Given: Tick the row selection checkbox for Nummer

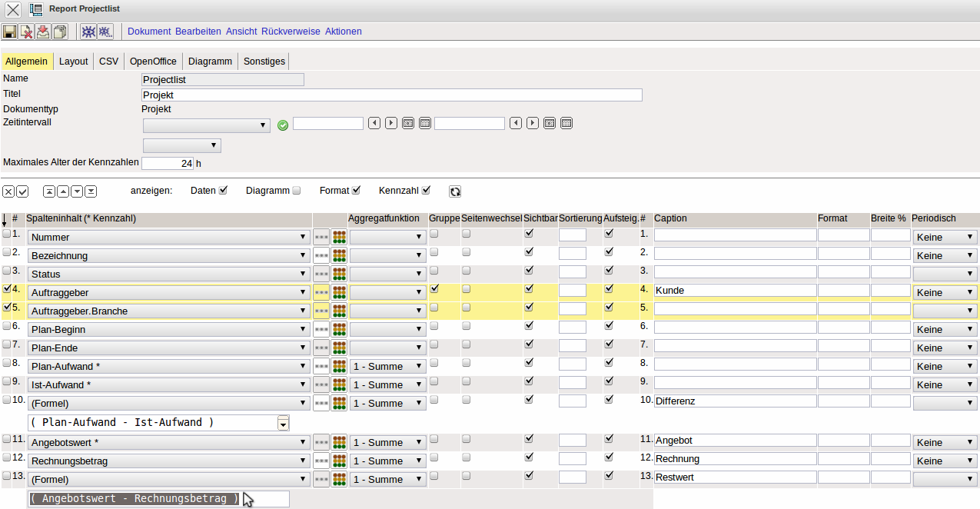Looking at the screenshot, I should pos(7,233).
